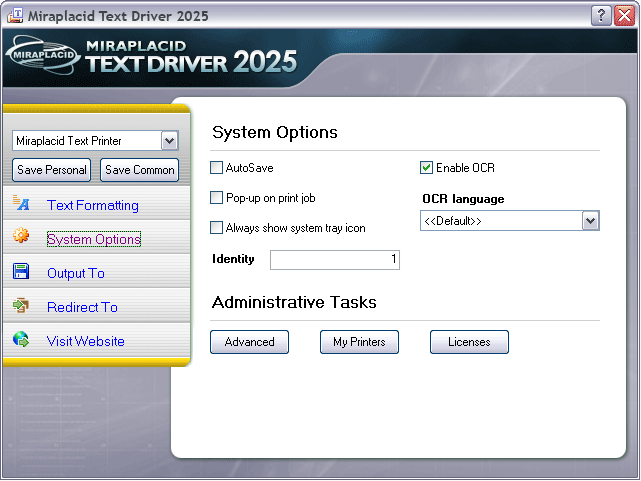Expand the printer selection dropdown arrow
This screenshot has width=641, height=481.
(x=170, y=141)
